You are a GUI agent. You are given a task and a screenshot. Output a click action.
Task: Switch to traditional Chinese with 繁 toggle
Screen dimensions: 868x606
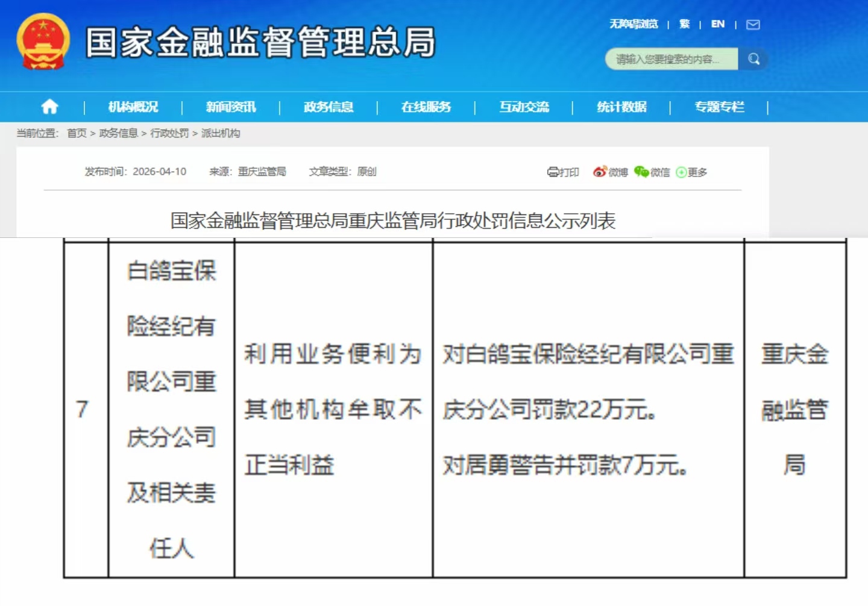(x=684, y=24)
